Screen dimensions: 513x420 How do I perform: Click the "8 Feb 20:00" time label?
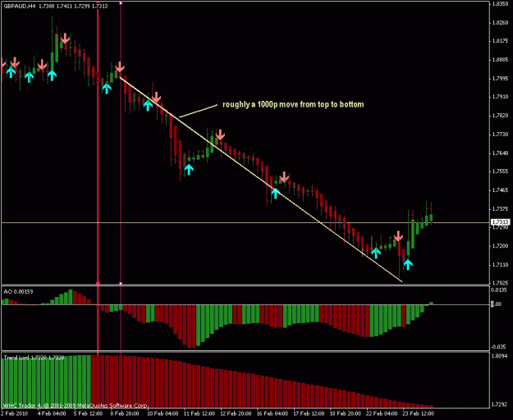125,413
